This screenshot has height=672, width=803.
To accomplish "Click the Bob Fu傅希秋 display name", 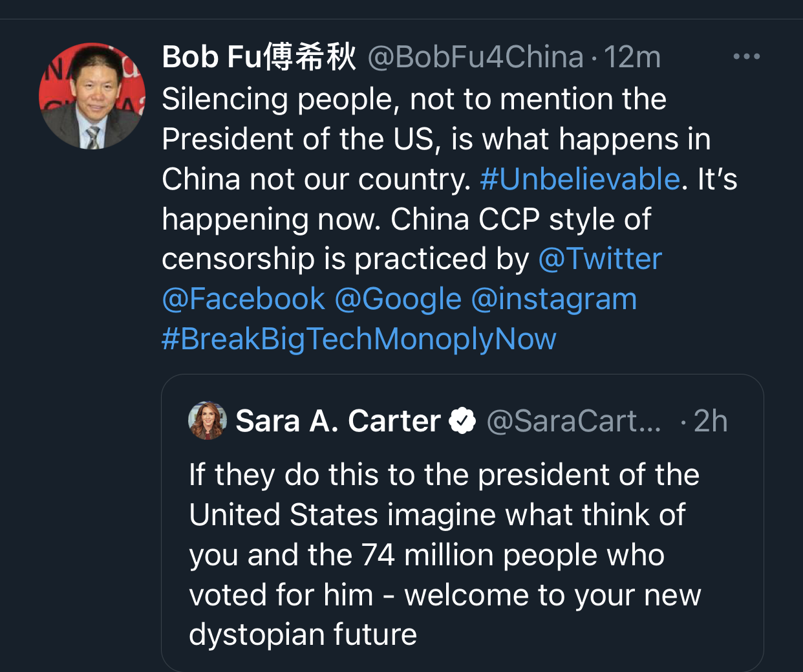I will 259,57.
